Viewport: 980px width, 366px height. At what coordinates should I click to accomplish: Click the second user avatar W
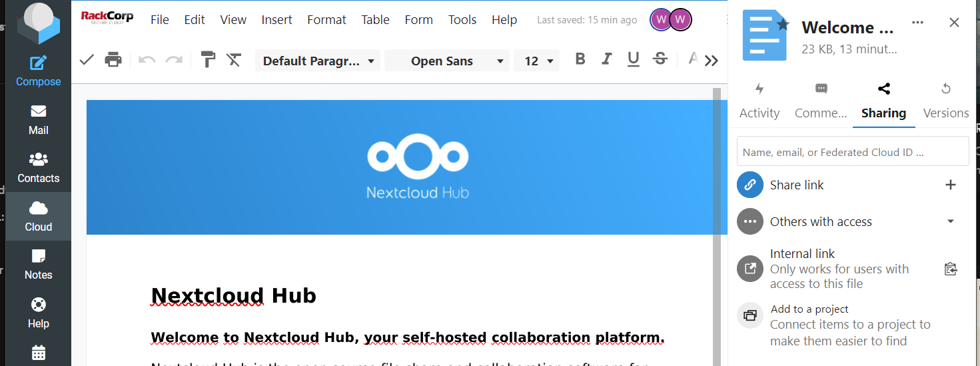click(680, 20)
